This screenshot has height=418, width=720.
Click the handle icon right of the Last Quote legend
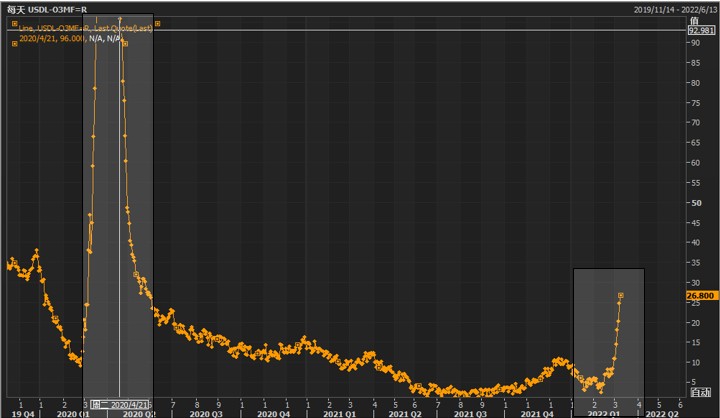coord(158,24)
